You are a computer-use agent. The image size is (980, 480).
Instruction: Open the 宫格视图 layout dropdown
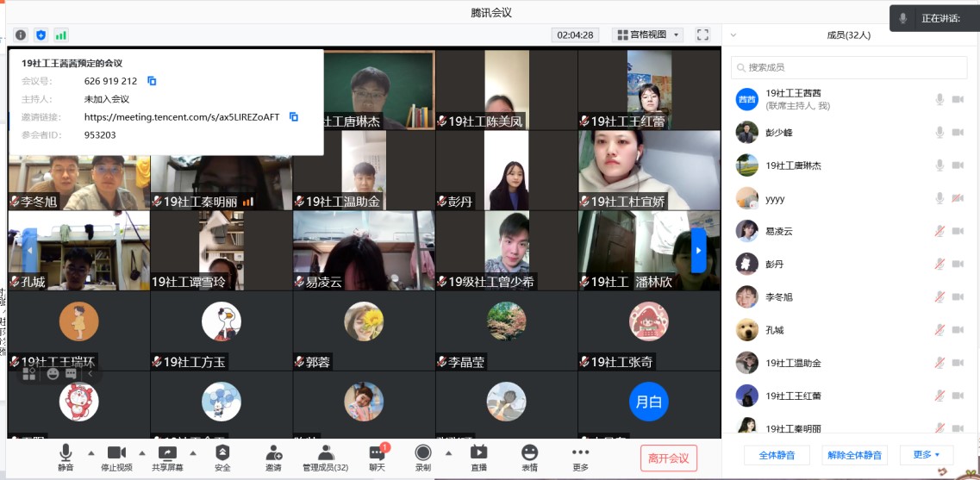647,35
